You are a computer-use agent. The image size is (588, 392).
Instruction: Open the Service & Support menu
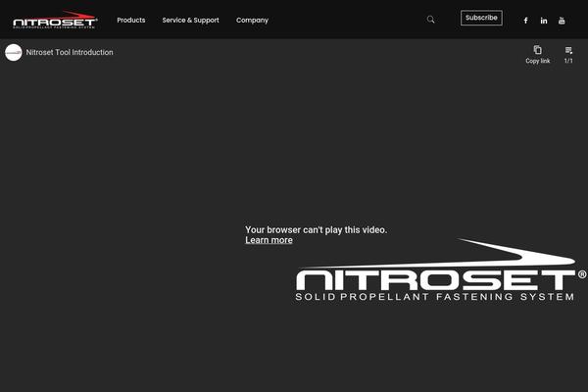(190, 21)
